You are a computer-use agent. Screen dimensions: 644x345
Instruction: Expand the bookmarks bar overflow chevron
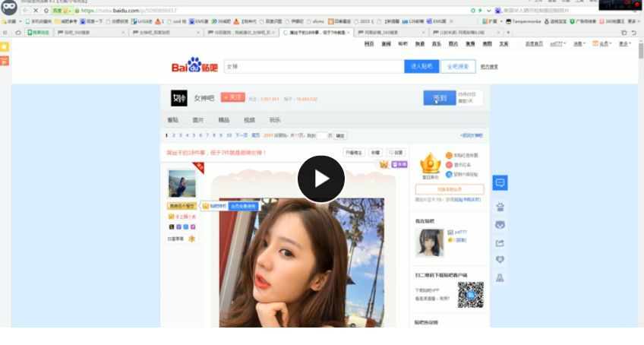[x=451, y=21]
